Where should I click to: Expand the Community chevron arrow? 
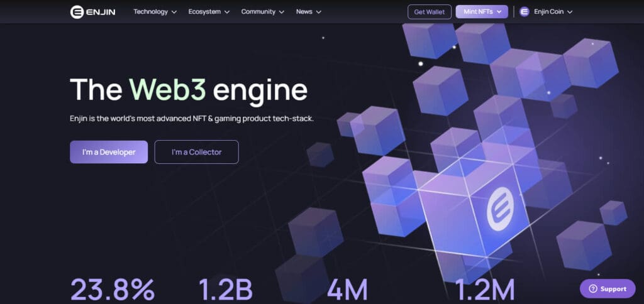tap(281, 13)
